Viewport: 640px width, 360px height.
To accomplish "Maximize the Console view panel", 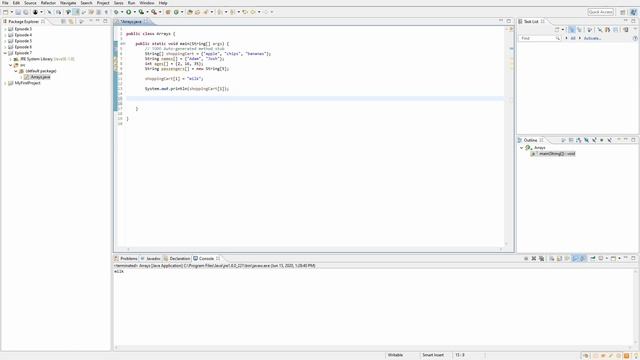I will [x=633, y=258].
